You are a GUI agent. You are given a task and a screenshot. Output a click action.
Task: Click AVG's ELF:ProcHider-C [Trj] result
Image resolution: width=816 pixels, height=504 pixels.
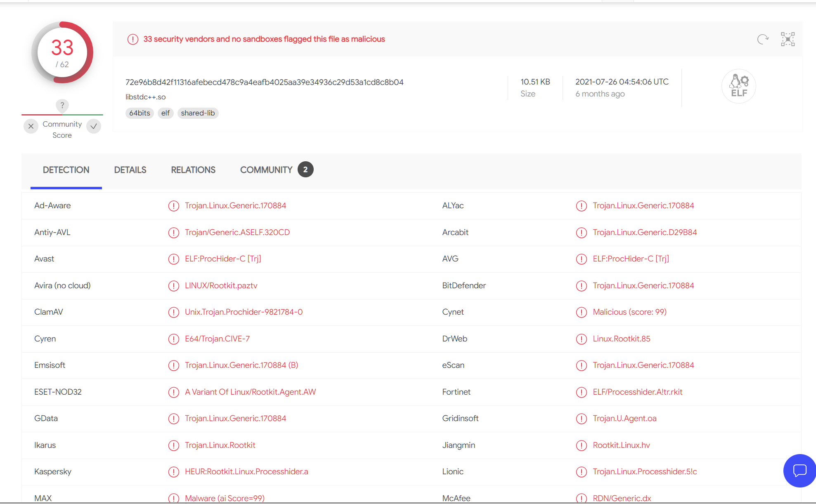point(631,259)
